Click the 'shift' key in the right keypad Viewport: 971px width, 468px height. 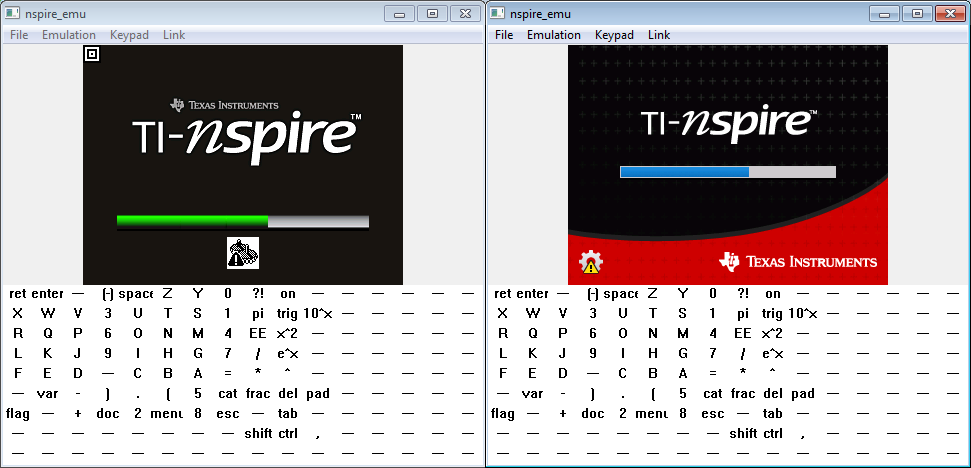tap(743, 433)
